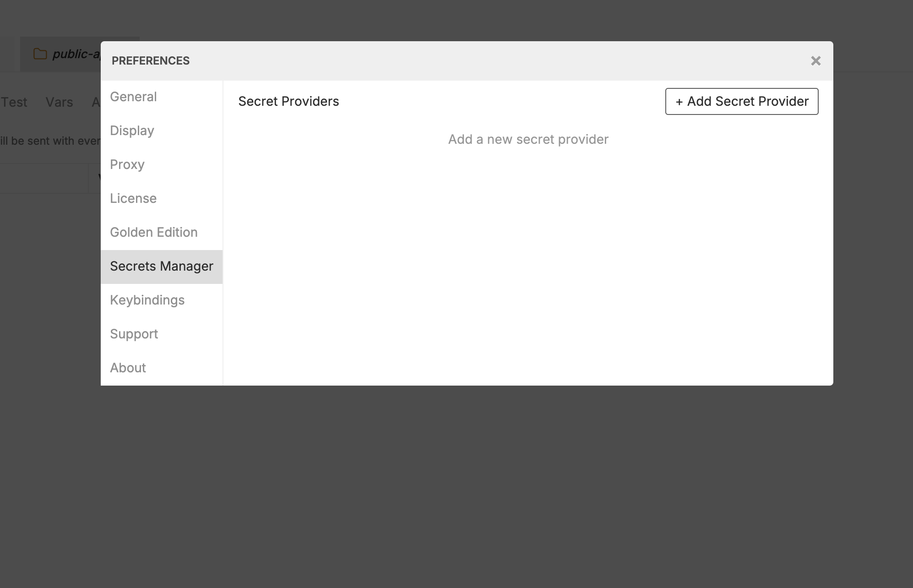
Task: Open the Golden Edition section
Action: 153,232
